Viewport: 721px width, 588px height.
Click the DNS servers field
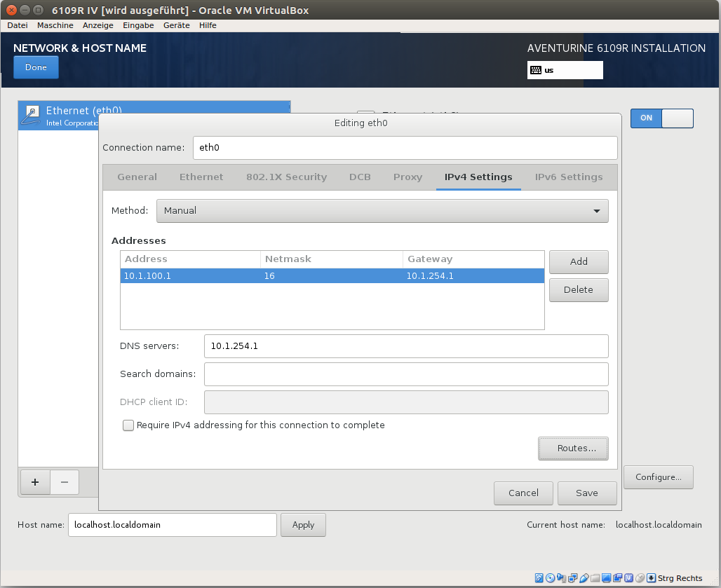point(406,346)
